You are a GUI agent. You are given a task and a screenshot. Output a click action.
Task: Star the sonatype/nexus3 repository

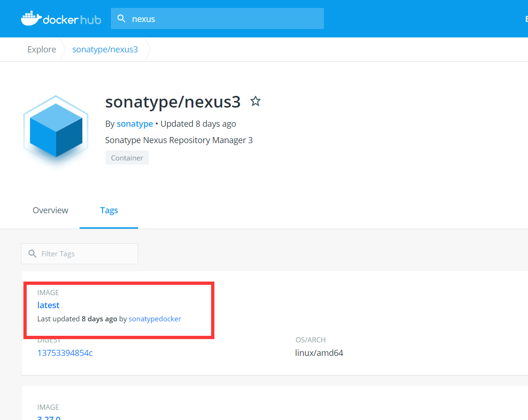click(x=255, y=101)
